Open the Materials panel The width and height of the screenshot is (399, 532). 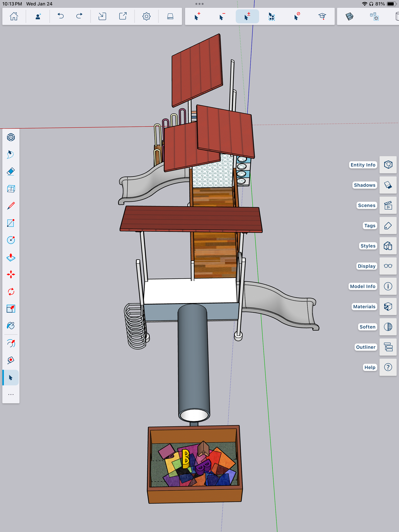point(388,307)
